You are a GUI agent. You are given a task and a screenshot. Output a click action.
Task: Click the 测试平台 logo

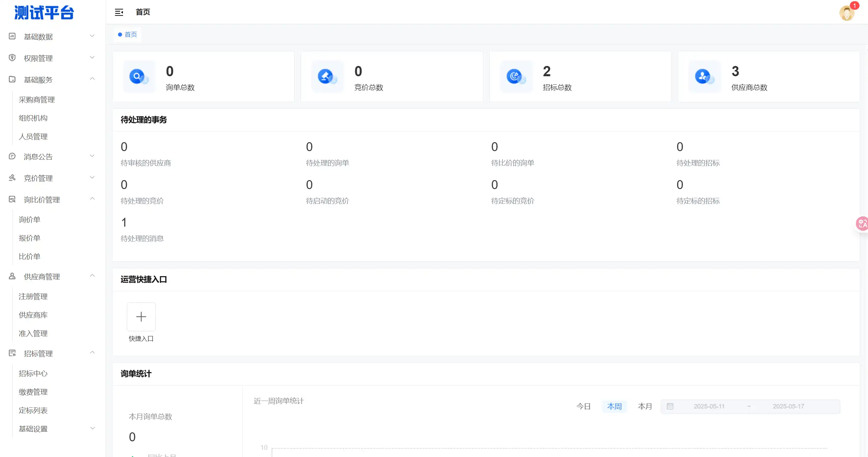pyautogui.click(x=44, y=13)
